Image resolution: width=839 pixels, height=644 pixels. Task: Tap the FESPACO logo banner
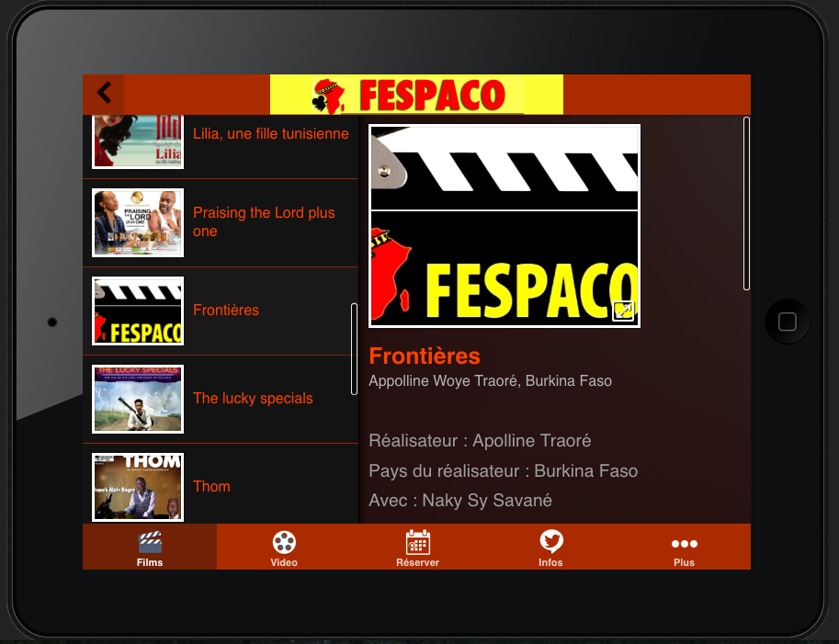(416, 95)
